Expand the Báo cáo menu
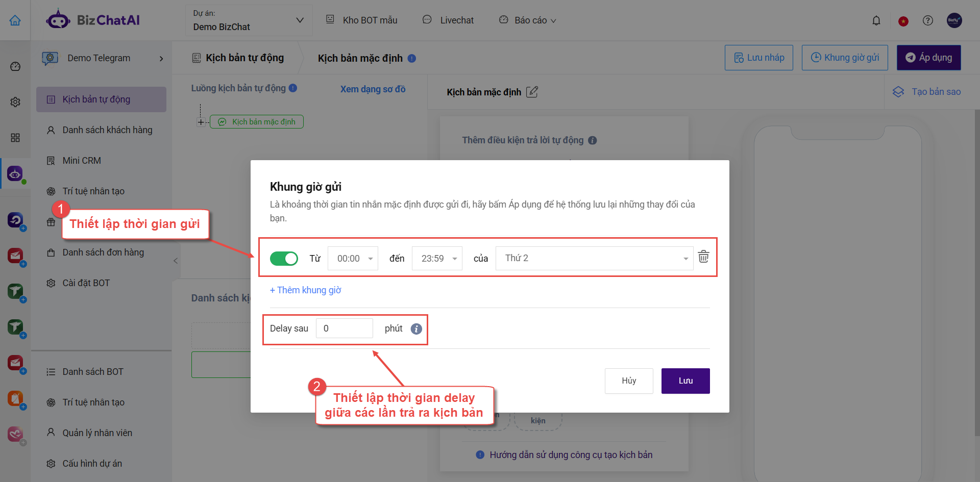This screenshot has width=980, height=482. pos(528,20)
